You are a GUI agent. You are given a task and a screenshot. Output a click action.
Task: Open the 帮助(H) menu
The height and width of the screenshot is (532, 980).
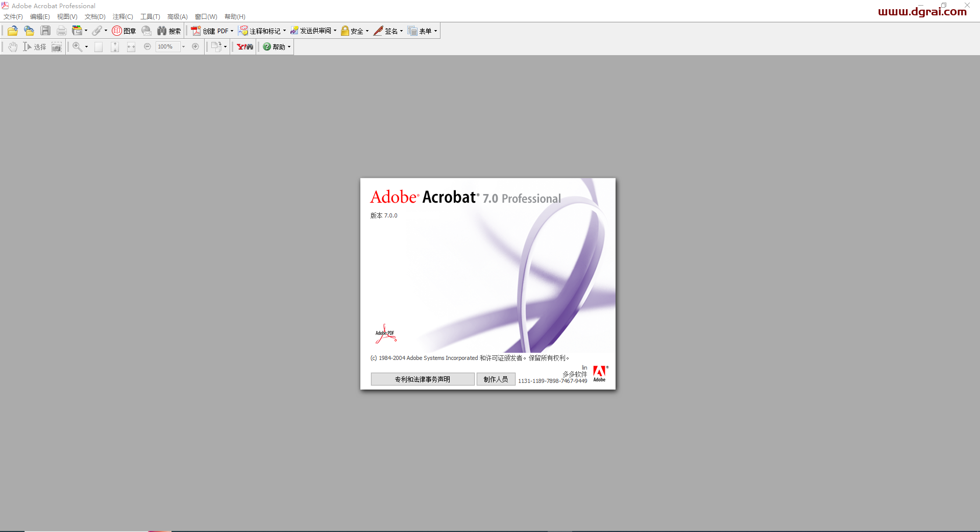(x=235, y=17)
